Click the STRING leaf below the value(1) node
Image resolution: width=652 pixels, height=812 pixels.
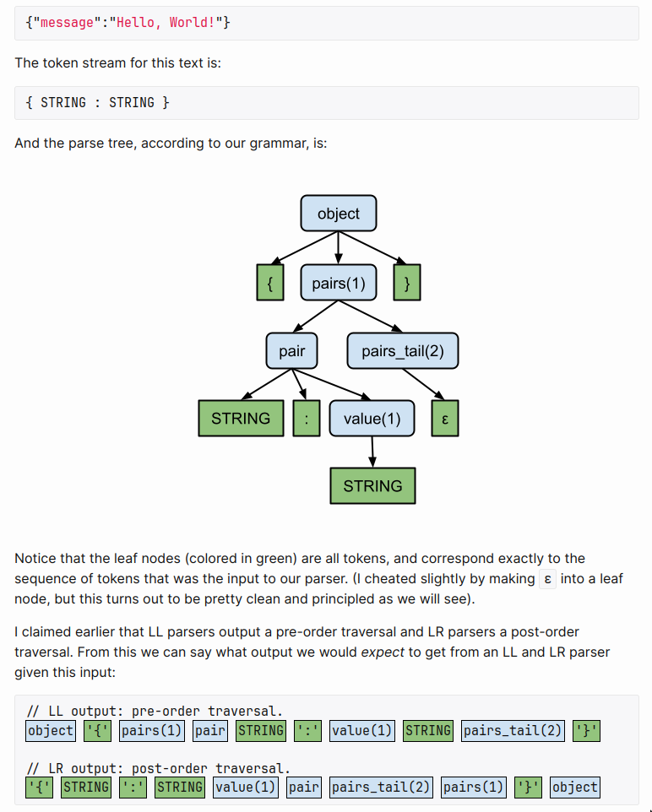372,485
